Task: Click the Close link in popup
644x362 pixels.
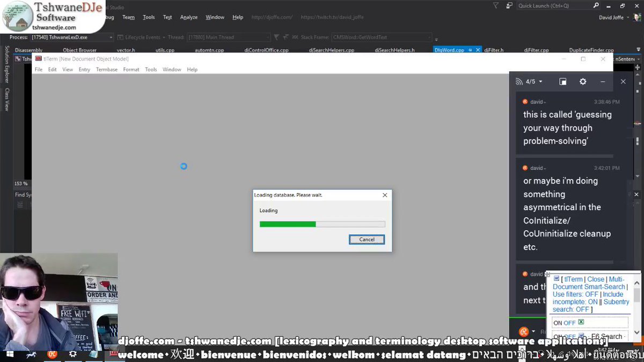Action: pyautogui.click(x=596, y=279)
